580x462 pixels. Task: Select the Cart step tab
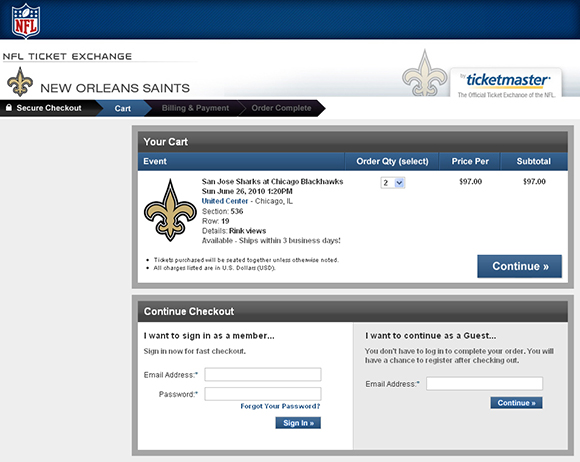click(122, 108)
